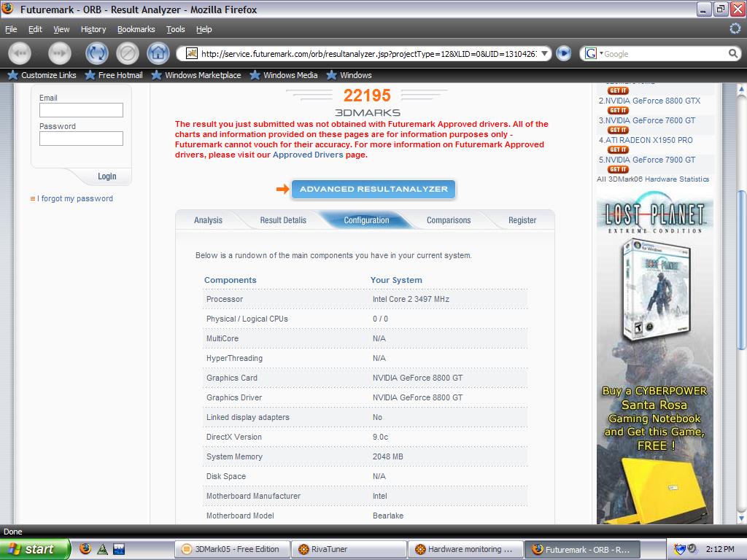
Task: Switch to the 3DMark05 Free Edition taskbar window
Action: pyautogui.click(x=232, y=549)
